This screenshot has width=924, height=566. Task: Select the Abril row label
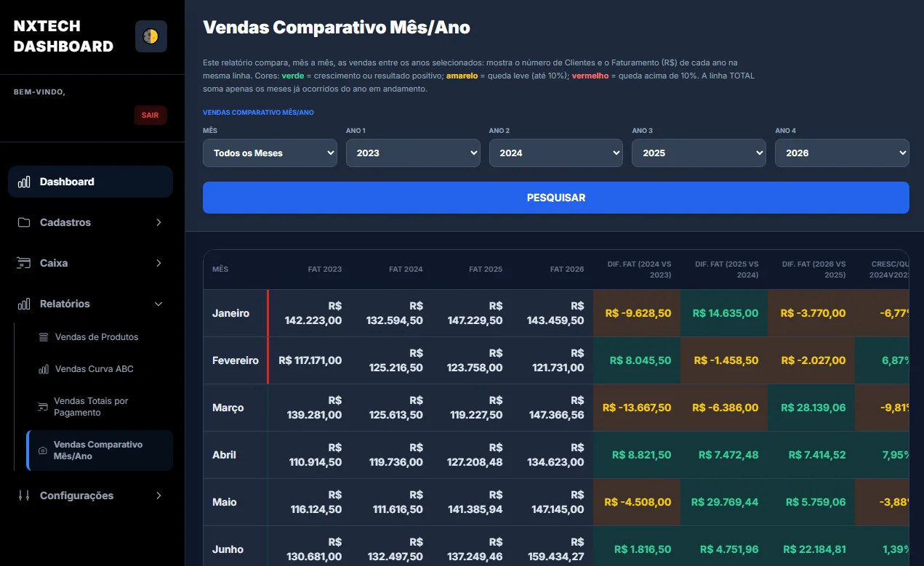point(225,455)
